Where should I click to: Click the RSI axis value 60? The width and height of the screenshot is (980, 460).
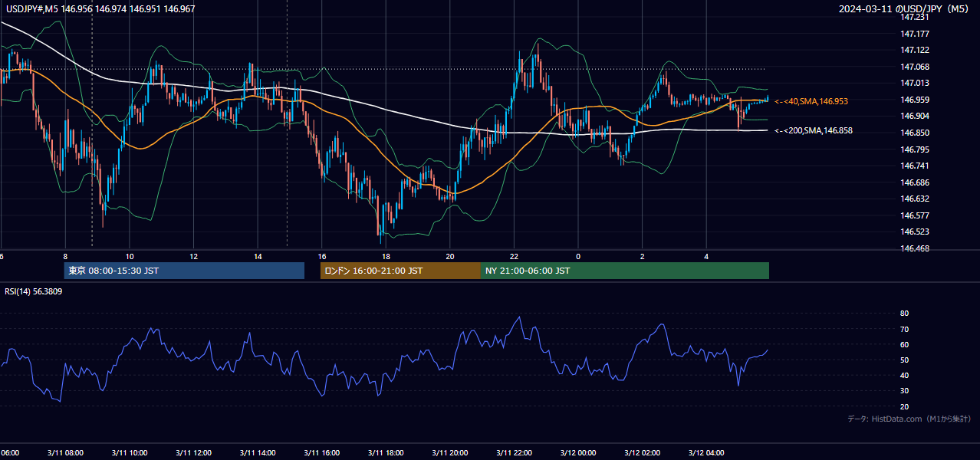tap(904, 344)
